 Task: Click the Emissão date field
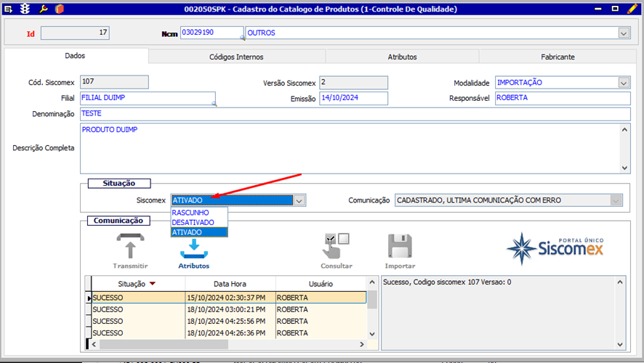[354, 98]
